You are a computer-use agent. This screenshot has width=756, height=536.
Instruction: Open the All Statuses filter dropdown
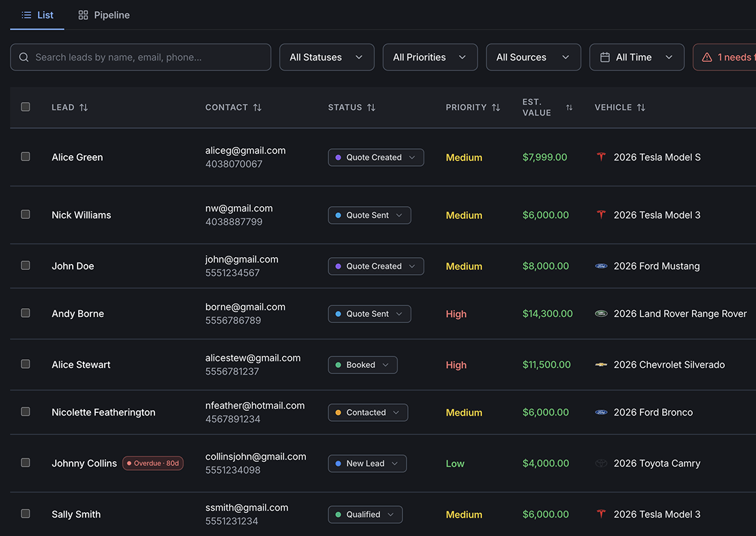point(326,57)
